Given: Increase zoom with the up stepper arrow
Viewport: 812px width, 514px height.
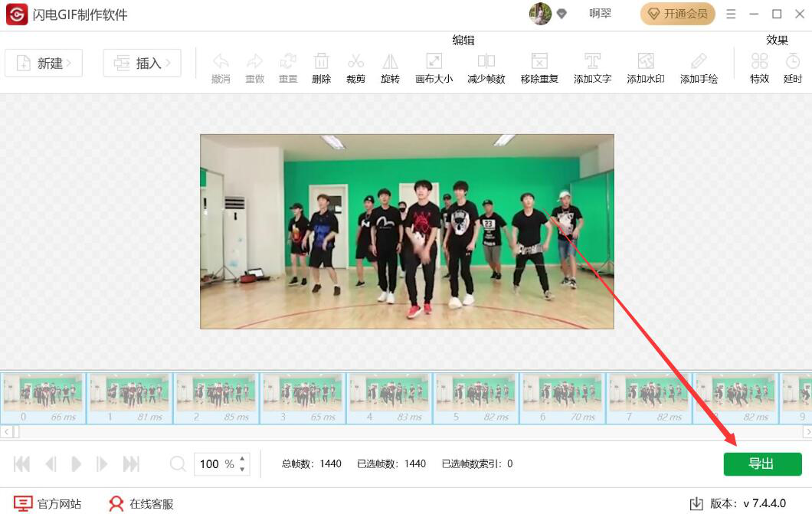Looking at the screenshot, I should click(242, 459).
